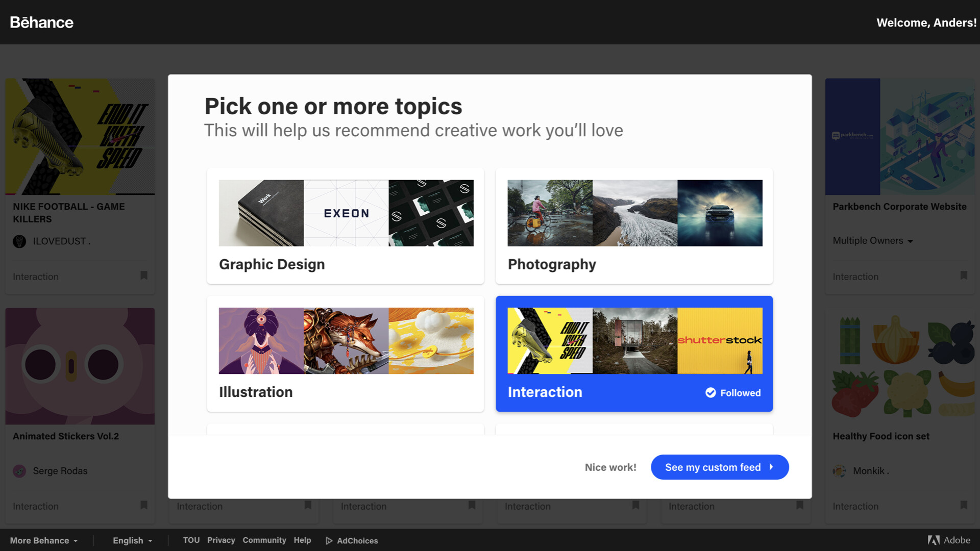Choose the Illustration topic card
Image resolution: width=980 pixels, height=551 pixels.
345,354
